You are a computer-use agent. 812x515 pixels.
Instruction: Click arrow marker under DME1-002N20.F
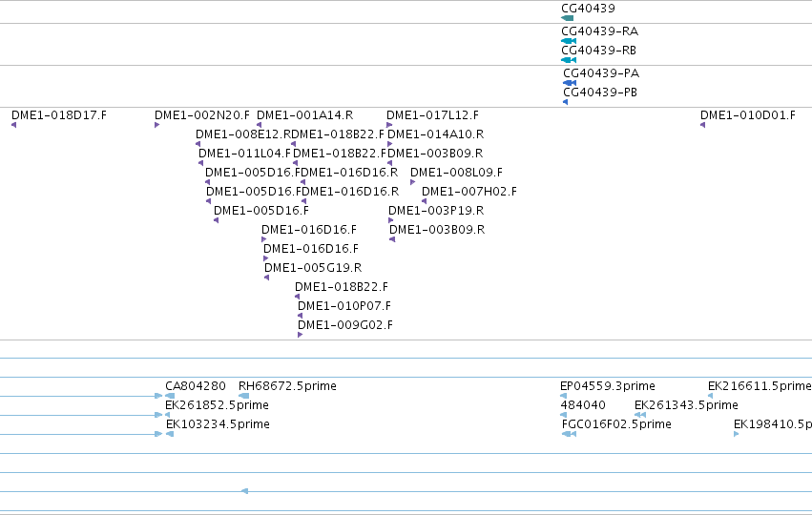(x=156, y=125)
